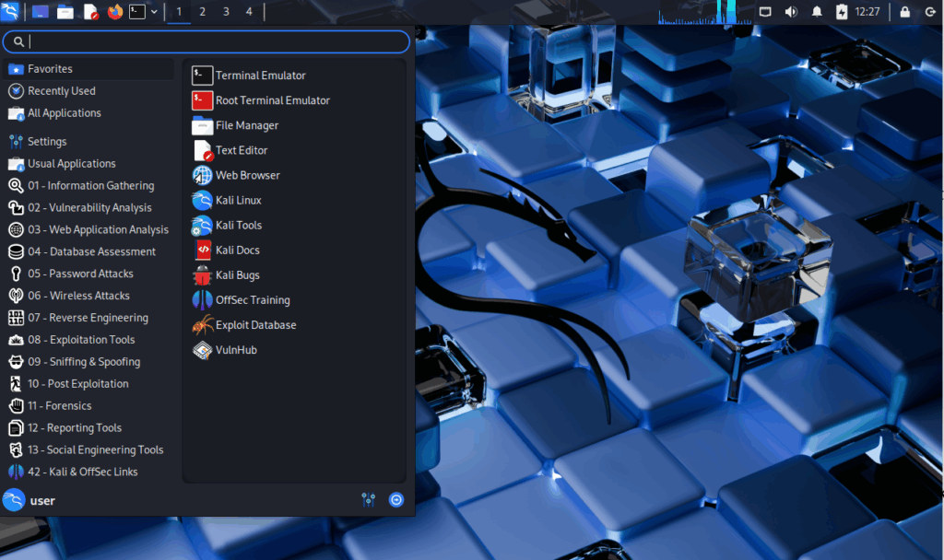Viewport: 944px width, 560px height.
Task: Click the volume speaker tray icon
Action: (x=791, y=11)
